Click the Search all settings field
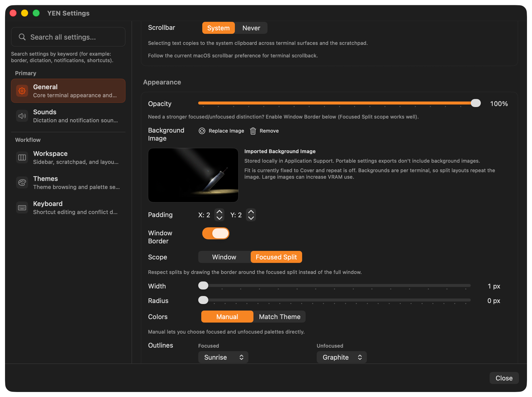Screen dimensions: 532x397 pyautogui.click(x=73, y=37)
